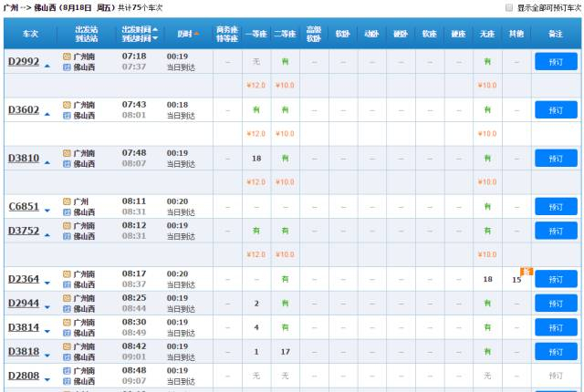This screenshot has width=584, height=392.
Task: Reserve train D3810 using 预订
Action: (x=556, y=158)
